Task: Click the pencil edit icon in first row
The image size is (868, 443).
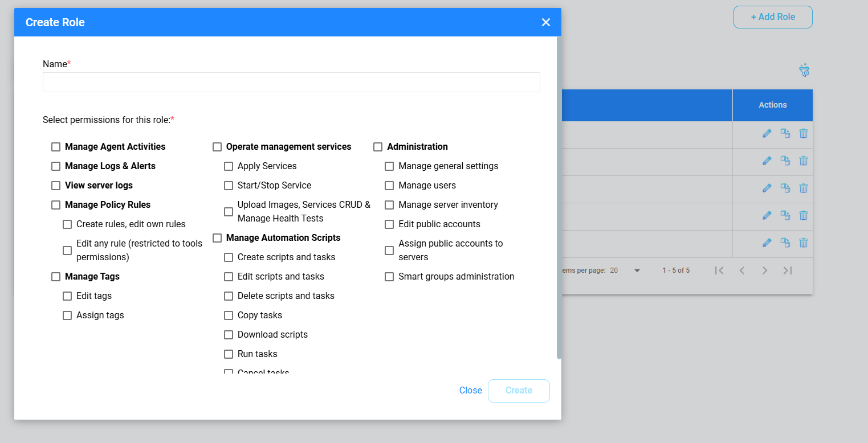Action: click(x=767, y=133)
